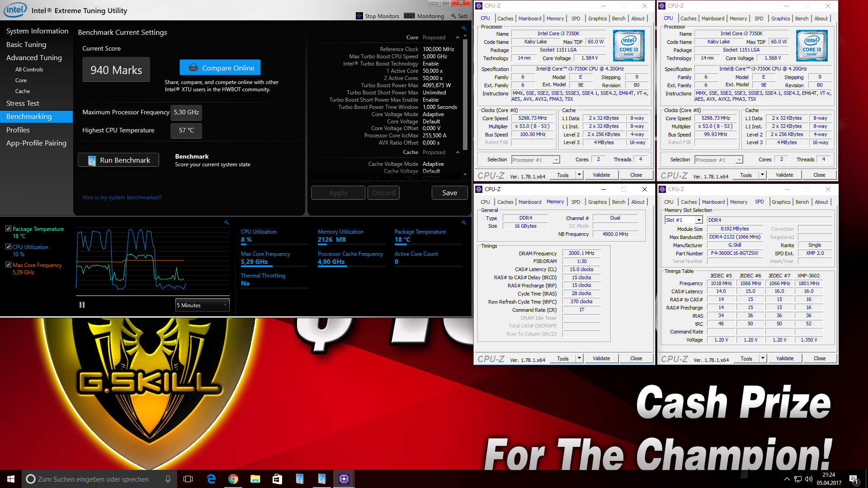Click the Cortana search box
Image resolution: width=868 pixels, height=488 pixels.
pos(99,479)
